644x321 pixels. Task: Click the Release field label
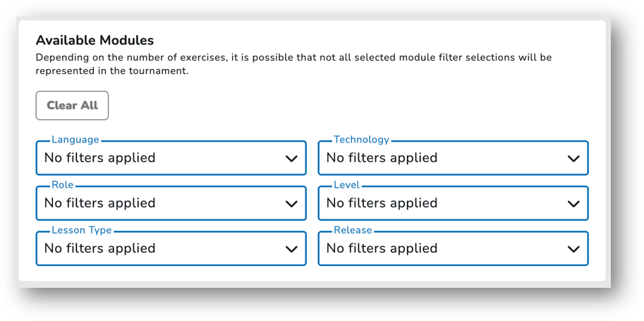pyautogui.click(x=353, y=230)
